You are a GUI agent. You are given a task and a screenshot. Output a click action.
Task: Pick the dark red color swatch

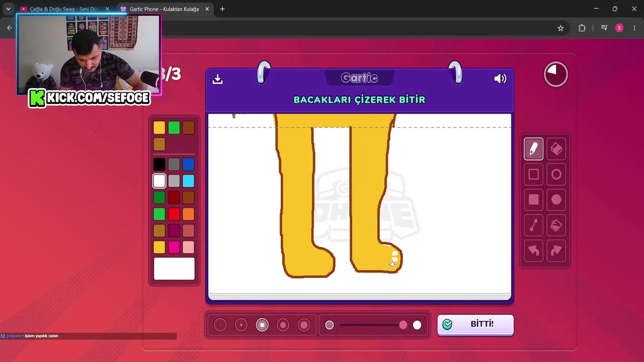(x=174, y=198)
